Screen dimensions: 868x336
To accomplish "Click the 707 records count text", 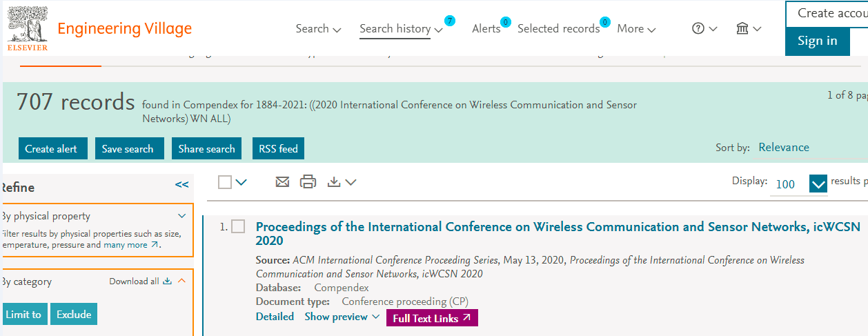I will coord(76,102).
